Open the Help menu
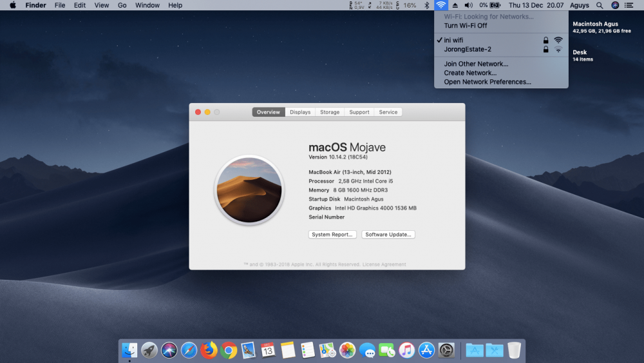Screen dimensions: 644x363 tap(175, 5)
